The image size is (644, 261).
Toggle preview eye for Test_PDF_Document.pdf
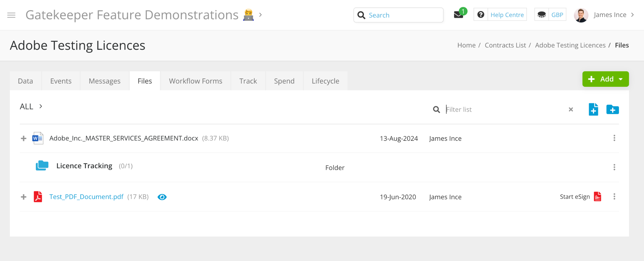(x=162, y=197)
